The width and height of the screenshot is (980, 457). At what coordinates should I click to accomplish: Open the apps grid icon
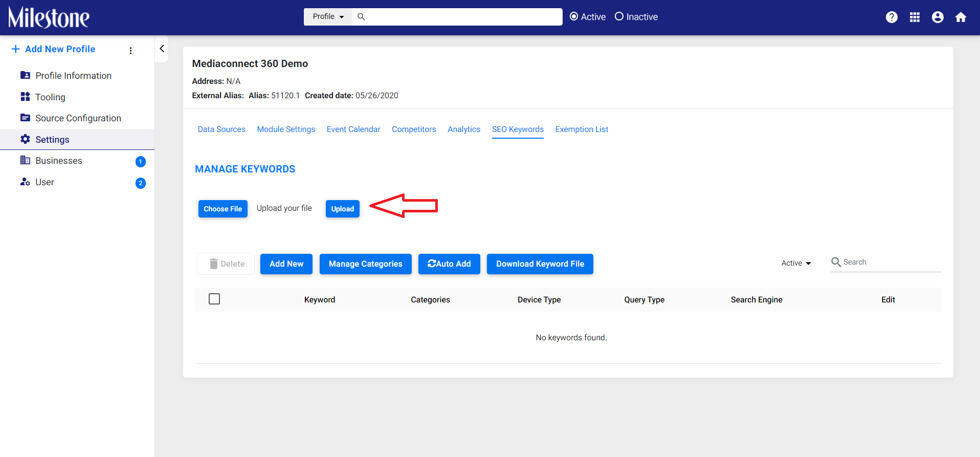coord(915,17)
